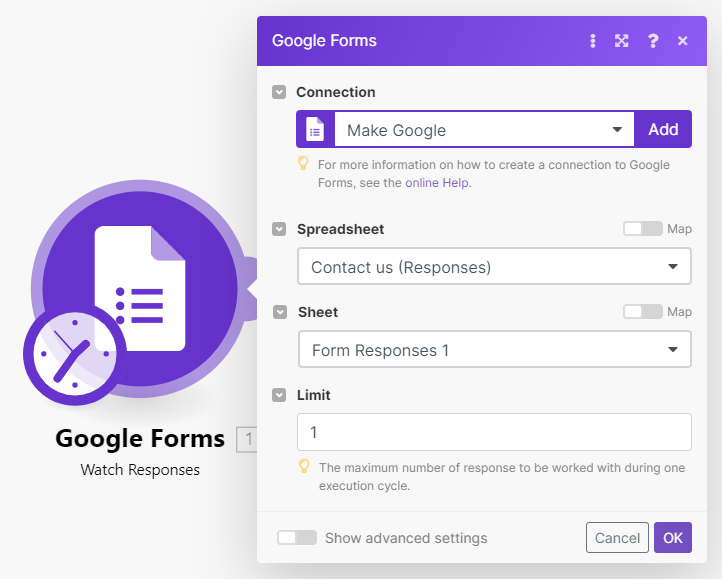The height and width of the screenshot is (579, 722).
Task: Collapse the Spreadsheet section chevron
Action: click(x=279, y=229)
